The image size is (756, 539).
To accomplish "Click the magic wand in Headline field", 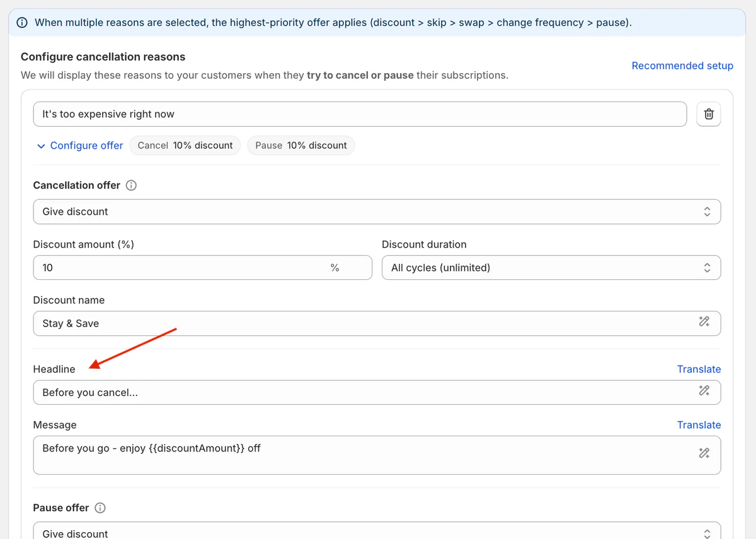I will tap(704, 391).
